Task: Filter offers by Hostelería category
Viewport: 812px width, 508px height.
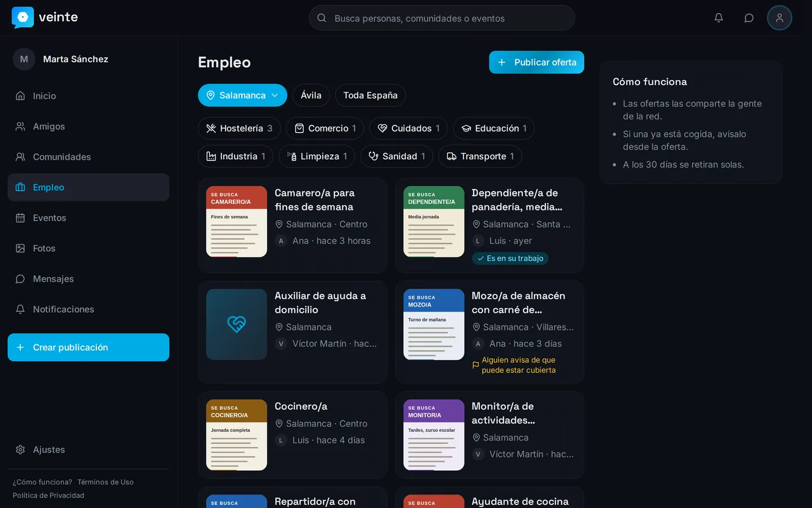Action: [239, 129]
